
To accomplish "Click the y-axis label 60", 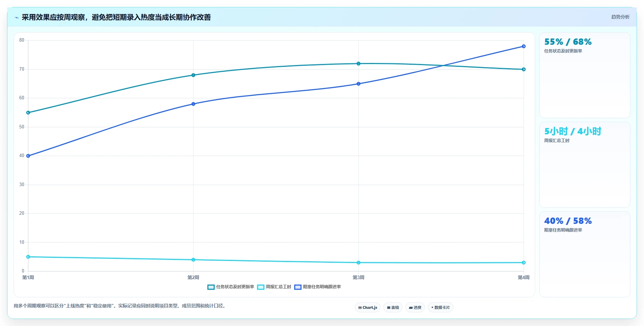I will tap(22, 98).
